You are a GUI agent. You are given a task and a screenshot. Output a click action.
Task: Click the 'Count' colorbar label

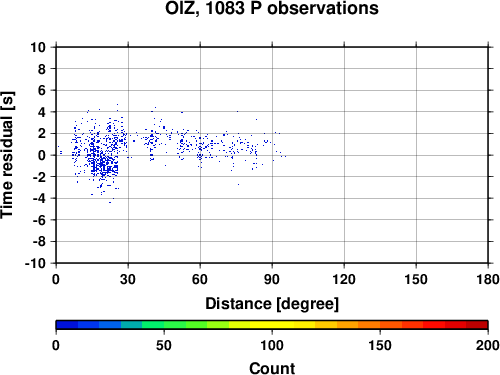point(272,368)
